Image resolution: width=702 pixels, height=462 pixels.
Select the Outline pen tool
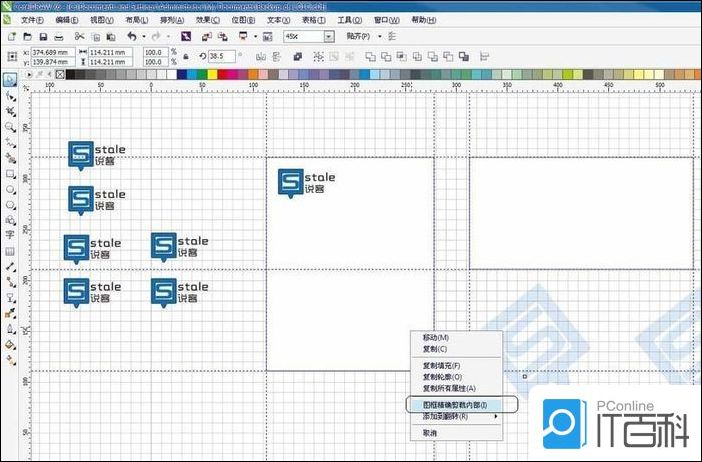pyautogui.click(x=10, y=329)
